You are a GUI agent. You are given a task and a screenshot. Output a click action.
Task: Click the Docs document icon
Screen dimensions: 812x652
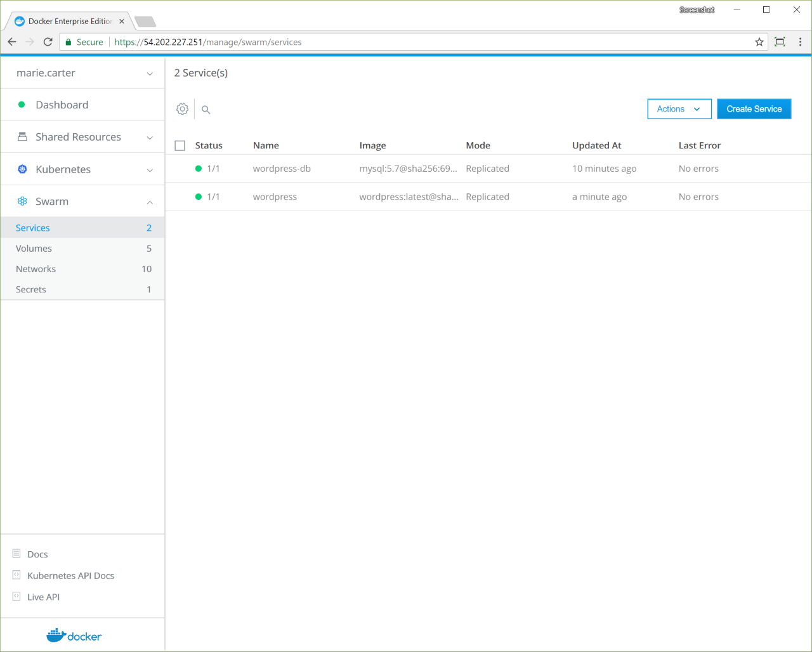(x=16, y=554)
